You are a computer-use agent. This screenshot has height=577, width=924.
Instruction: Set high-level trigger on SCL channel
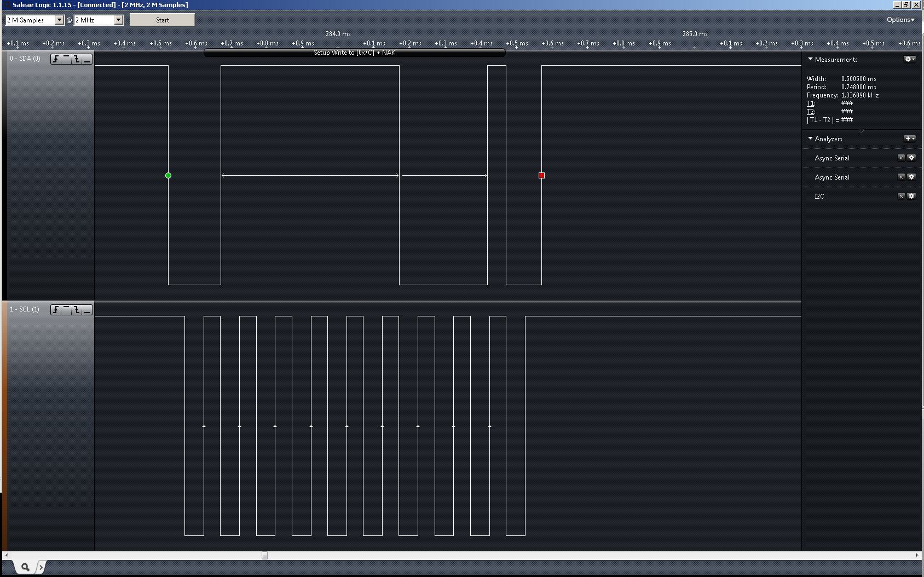coord(66,310)
